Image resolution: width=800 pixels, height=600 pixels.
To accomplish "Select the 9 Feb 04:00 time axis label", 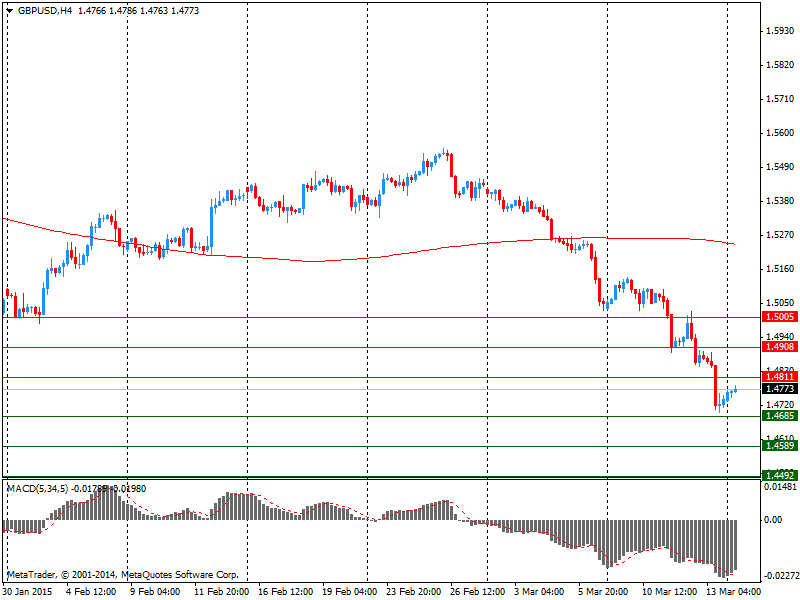I will point(155,591).
